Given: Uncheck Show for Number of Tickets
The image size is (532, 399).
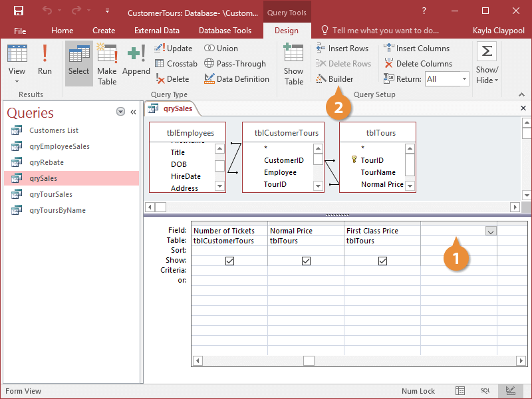Looking at the screenshot, I should click(x=229, y=261).
